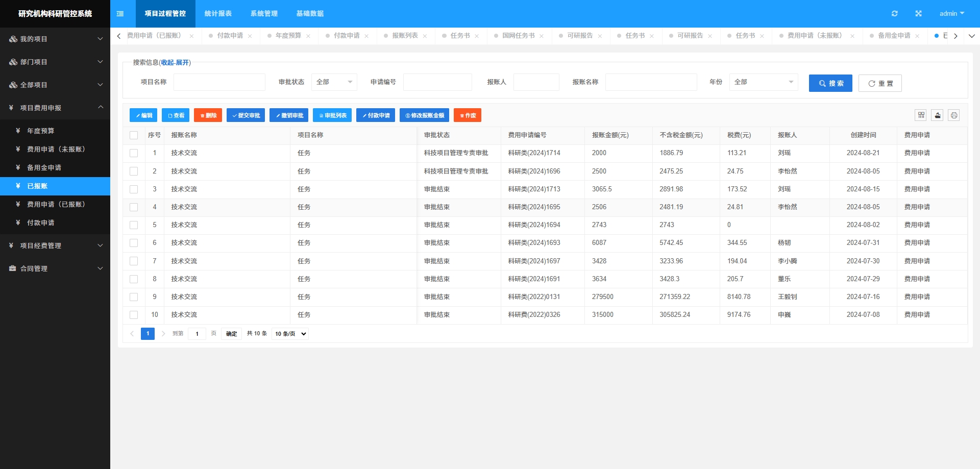
Task: Click the red 删除 button
Action: pyautogui.click(x=208, y=115)
